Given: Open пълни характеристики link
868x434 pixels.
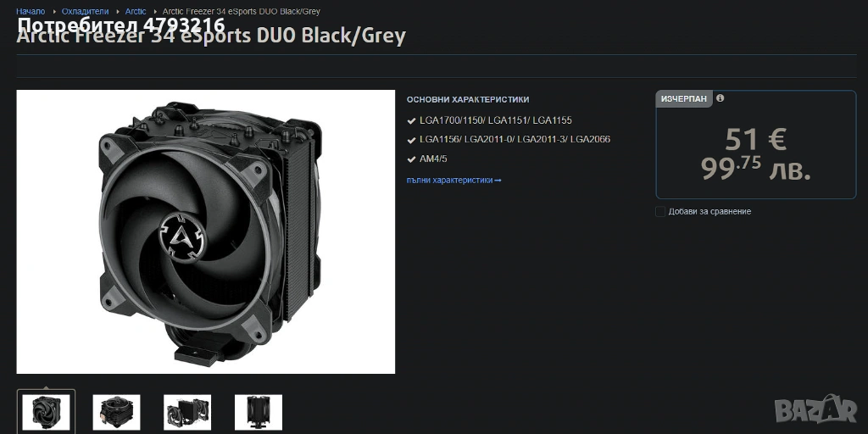Looking at the screenshot, I should (x=454, y=180).
